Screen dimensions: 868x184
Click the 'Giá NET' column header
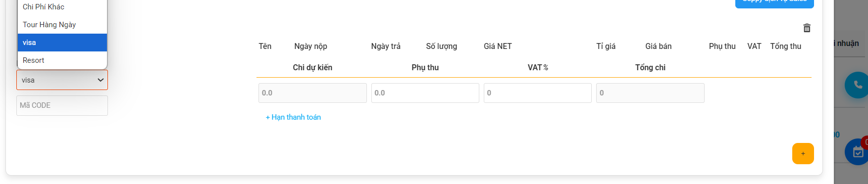498,46
